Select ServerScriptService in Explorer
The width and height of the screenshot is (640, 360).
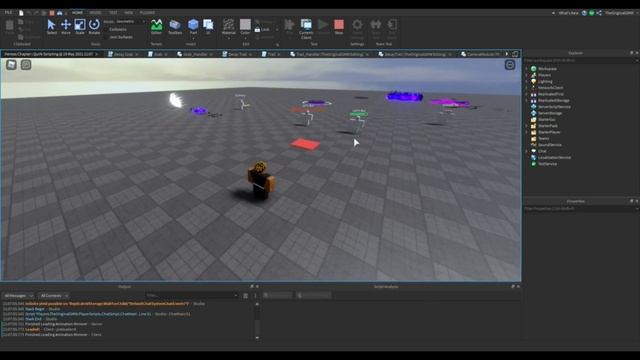(554, 107)
